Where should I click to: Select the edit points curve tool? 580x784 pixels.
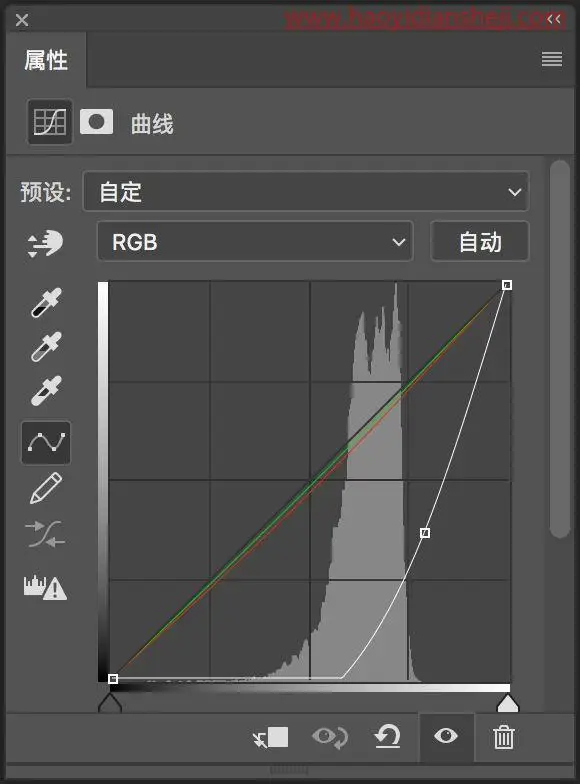tap(46, 442)
